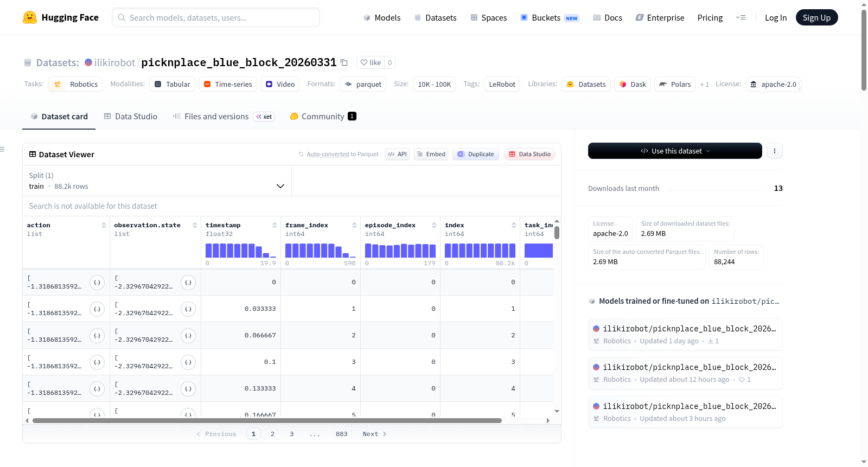Screen dimensions: 868x467
Task: Switch to the Files and versions tab
Action: (x=224, y=116)
